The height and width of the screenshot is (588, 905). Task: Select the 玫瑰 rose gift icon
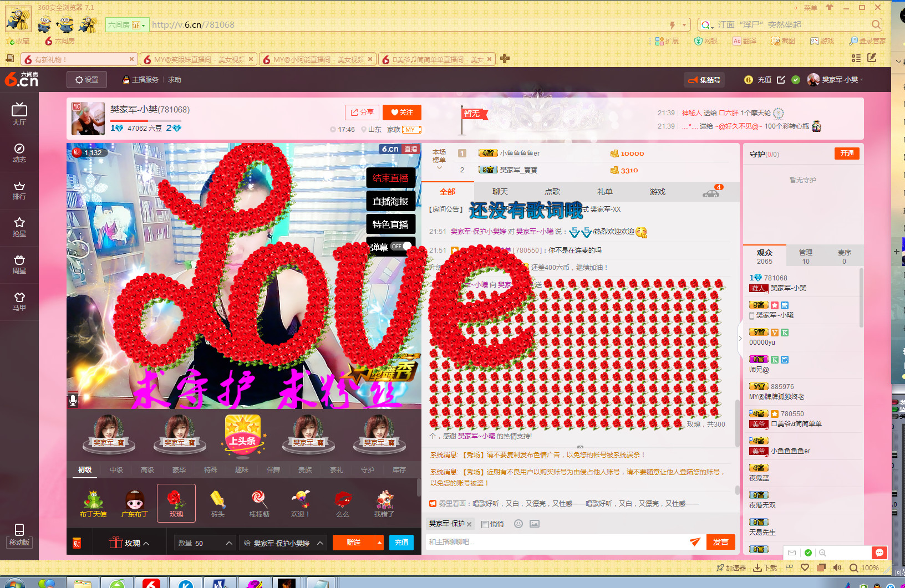click(x=176, y=503)
